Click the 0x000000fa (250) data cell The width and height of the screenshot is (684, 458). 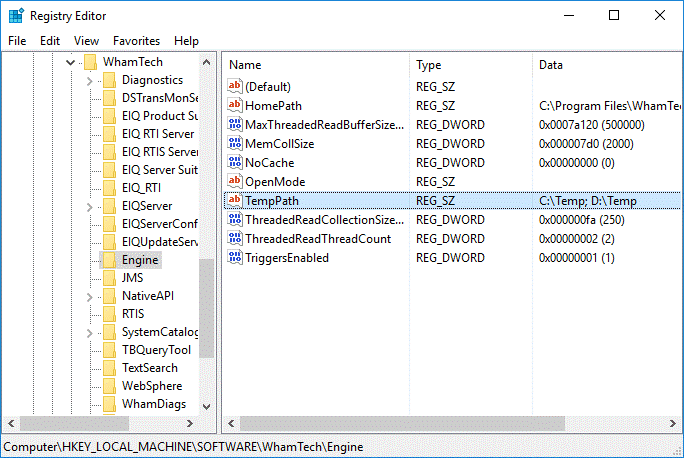[x=581, y=219]
